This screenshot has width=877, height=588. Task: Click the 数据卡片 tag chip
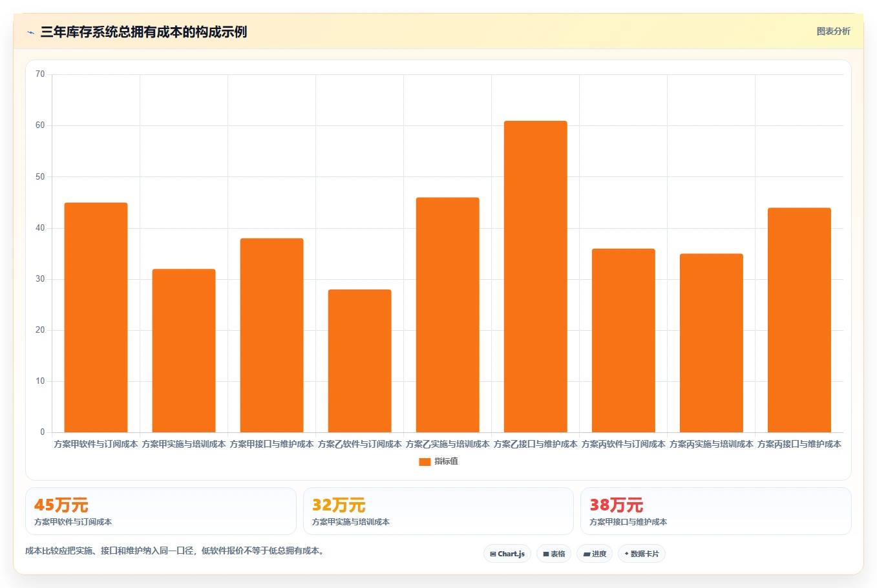coord(642,554)
